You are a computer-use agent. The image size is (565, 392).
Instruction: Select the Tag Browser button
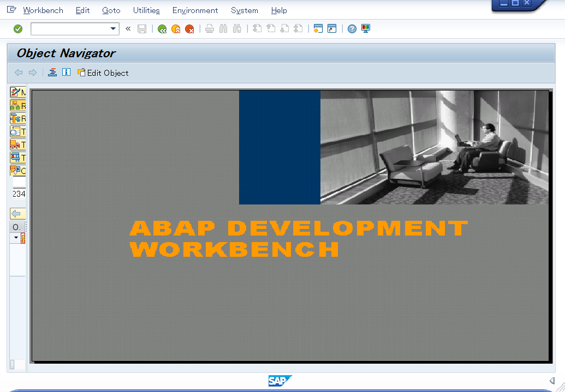click(x=17, y=131)
